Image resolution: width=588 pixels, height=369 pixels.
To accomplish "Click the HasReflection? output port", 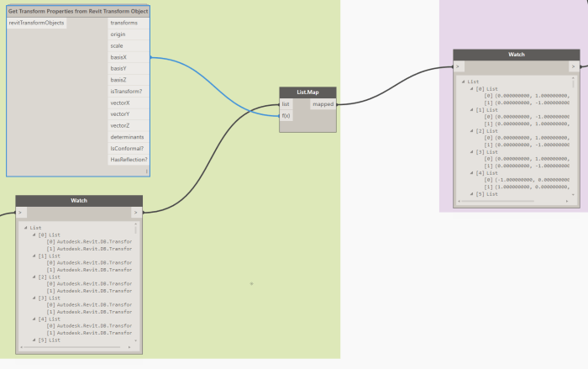I will pyautogui.click(x=129, y=160).
